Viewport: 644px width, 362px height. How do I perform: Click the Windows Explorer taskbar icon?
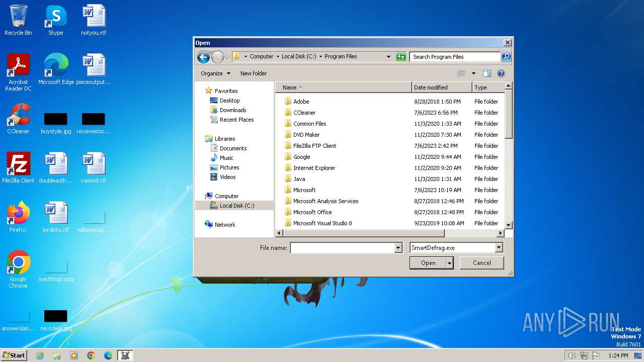point(57,355)
